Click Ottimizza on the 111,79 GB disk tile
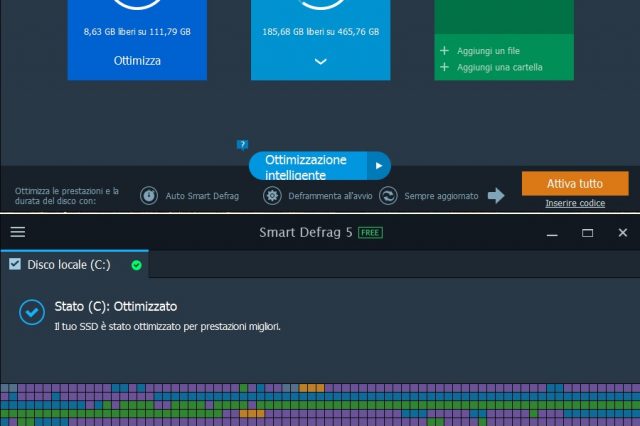Viewport: 640px width, 426px height. click(x=137, y=61)
